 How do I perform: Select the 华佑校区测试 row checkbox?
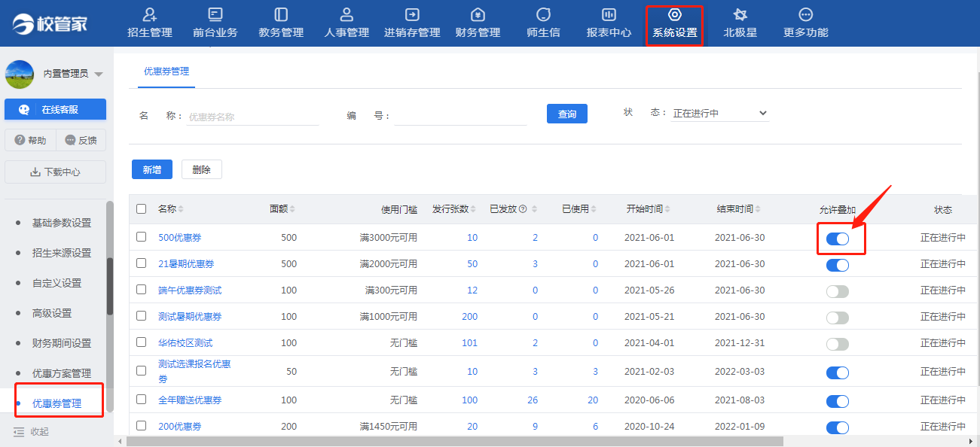click(142, 342)
